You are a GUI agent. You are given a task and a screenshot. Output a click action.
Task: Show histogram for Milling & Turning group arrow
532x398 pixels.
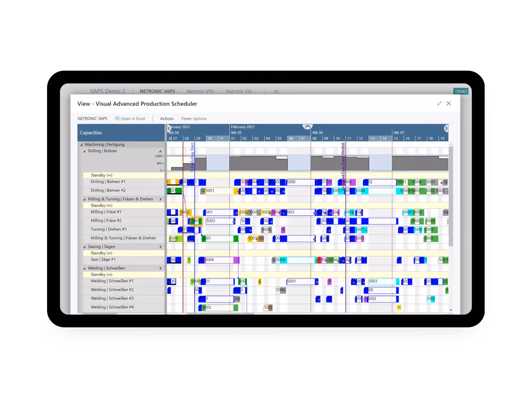pos(160,199)
